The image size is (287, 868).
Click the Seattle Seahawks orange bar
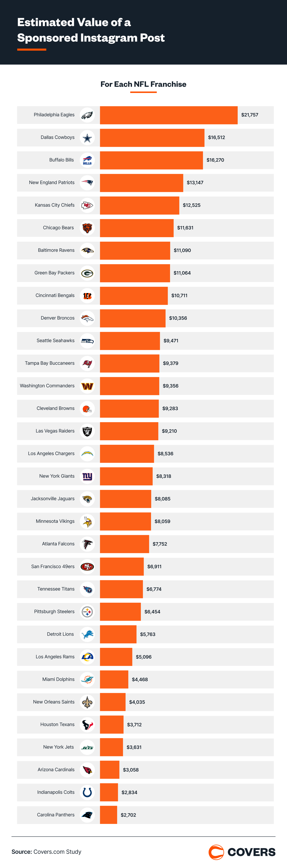130,341
